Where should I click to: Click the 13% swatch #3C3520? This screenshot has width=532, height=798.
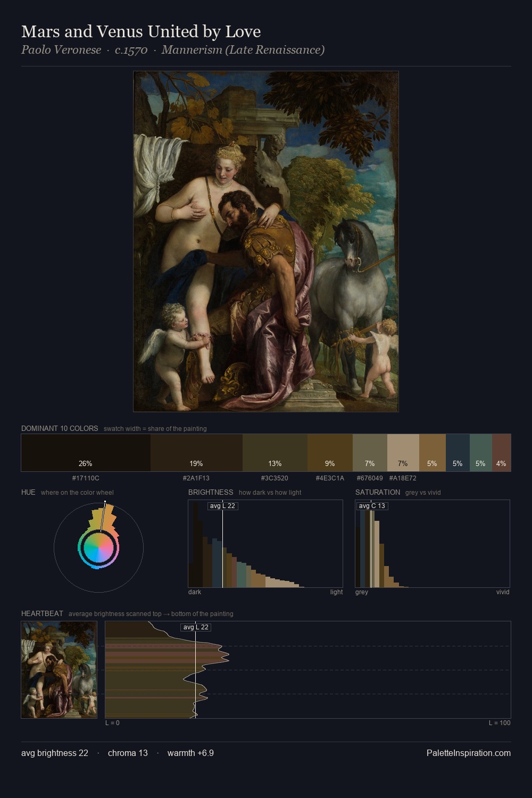275,453
